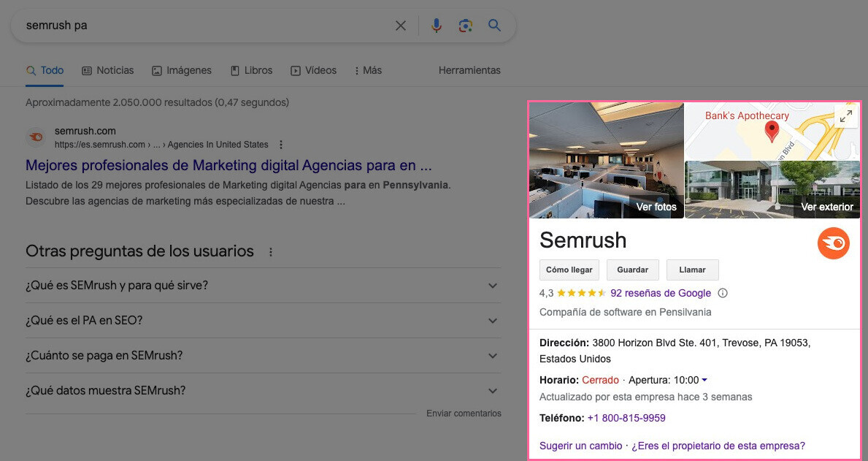Click the Semrush logo in the knowledge panel
Viewport: 868px width, 461px height.
point(833,243)
